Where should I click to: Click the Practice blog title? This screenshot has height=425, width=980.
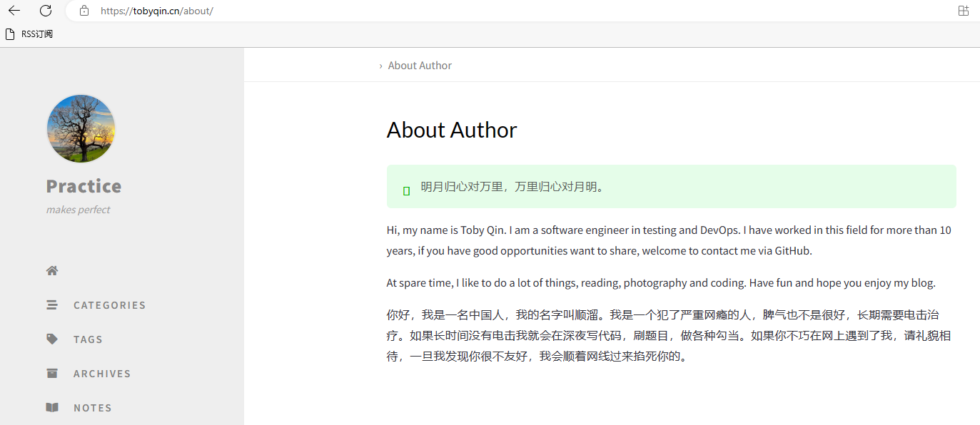point(84,186)
